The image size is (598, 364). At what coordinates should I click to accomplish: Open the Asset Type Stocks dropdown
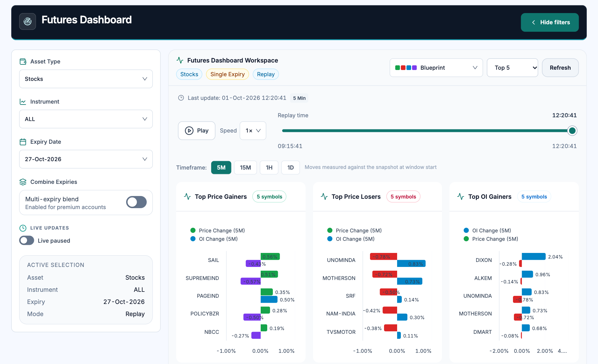point(86,79)
